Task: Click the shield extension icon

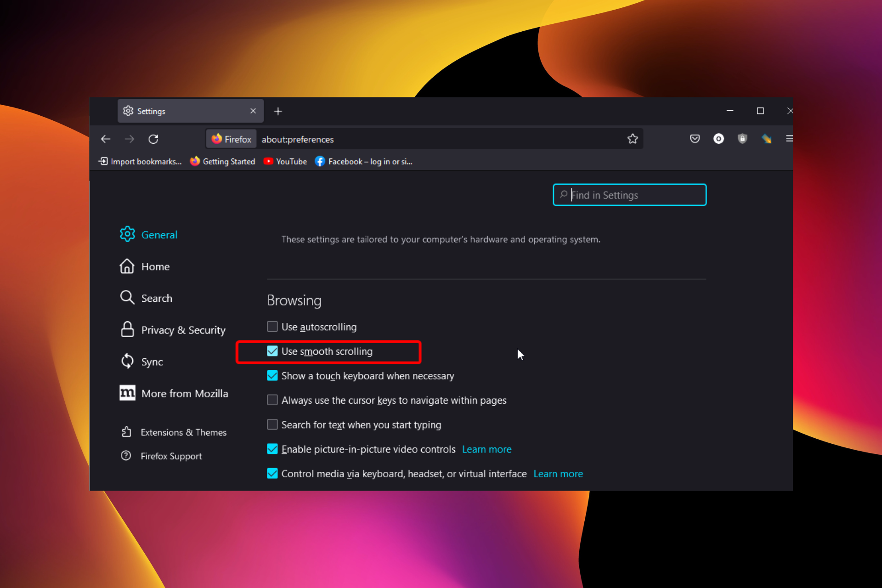Action: [742, 139]
